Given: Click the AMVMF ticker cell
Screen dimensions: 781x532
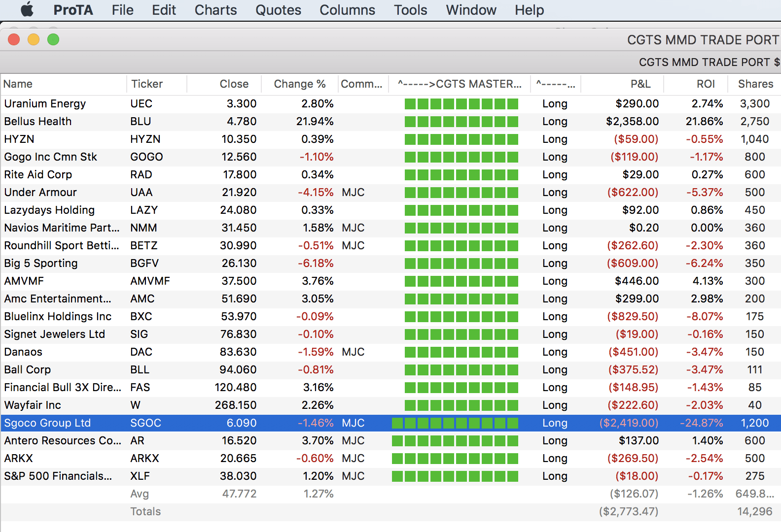Looking at the screenshot, I should click(x=150, y=281).
